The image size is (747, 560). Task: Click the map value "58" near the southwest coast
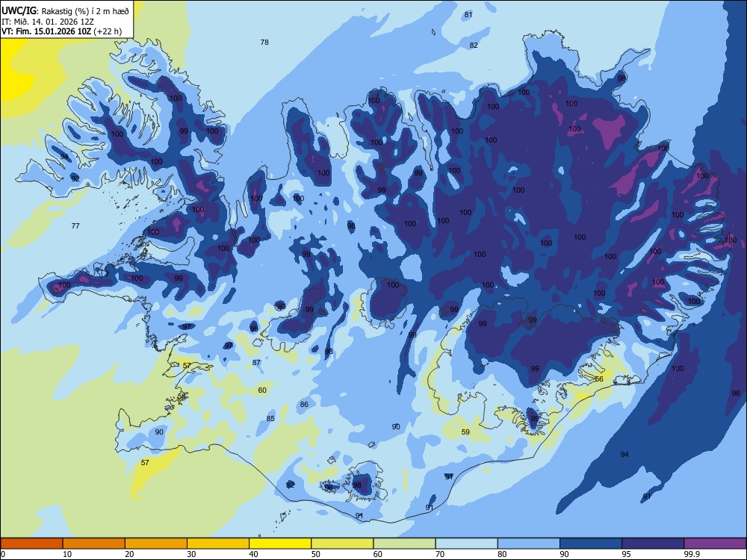tap(182, 396)
